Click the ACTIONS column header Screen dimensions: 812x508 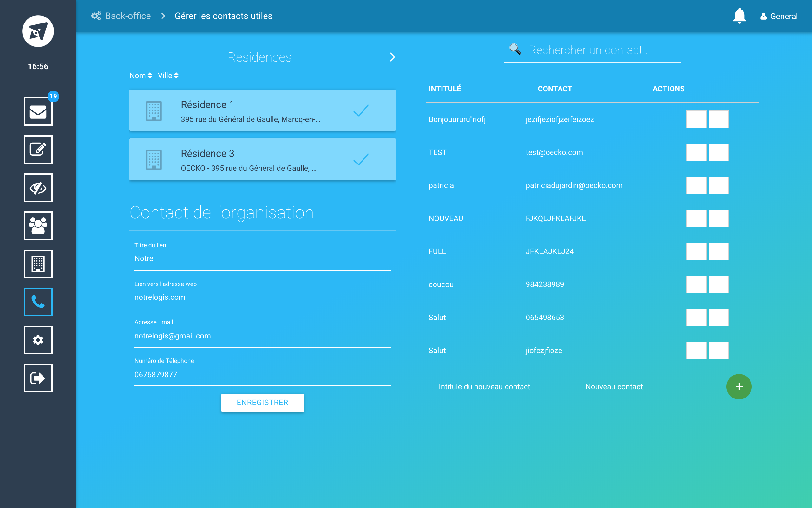668,89
